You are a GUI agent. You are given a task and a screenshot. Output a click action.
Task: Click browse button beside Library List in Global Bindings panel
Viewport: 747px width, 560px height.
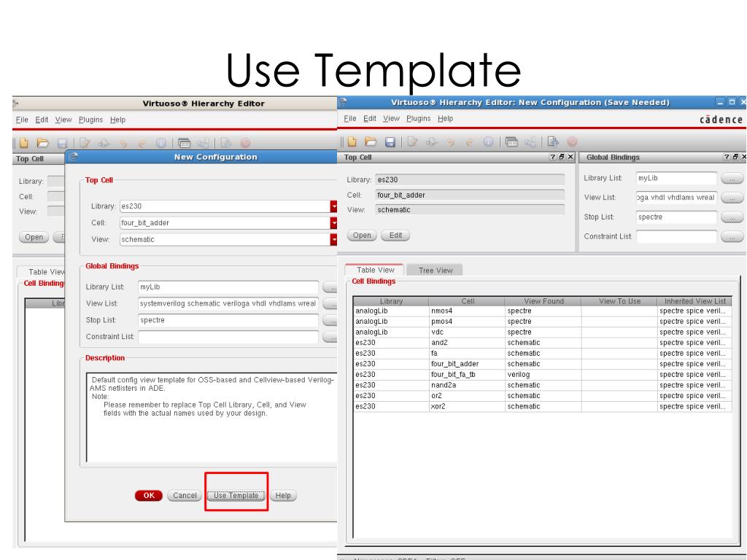tap(732, 179)
